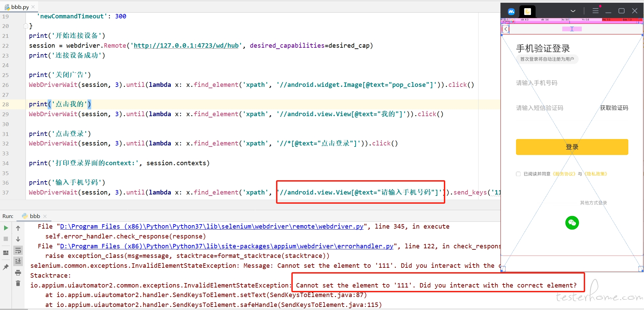Screen dimensions: 644x310
Task: Rerun the bbb script with green play icon
Action: tap(6, 228)
